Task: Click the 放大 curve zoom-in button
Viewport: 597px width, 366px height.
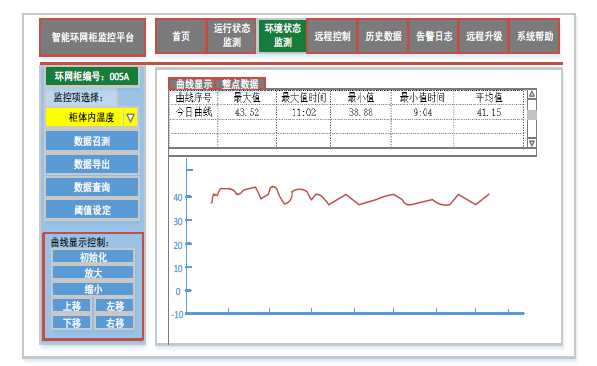Action: (93, 273)
